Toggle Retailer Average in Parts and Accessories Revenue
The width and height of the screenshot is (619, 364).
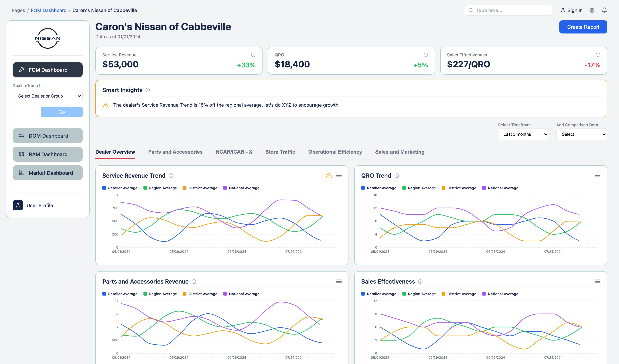pyautogui.click(x=120, y=294)
